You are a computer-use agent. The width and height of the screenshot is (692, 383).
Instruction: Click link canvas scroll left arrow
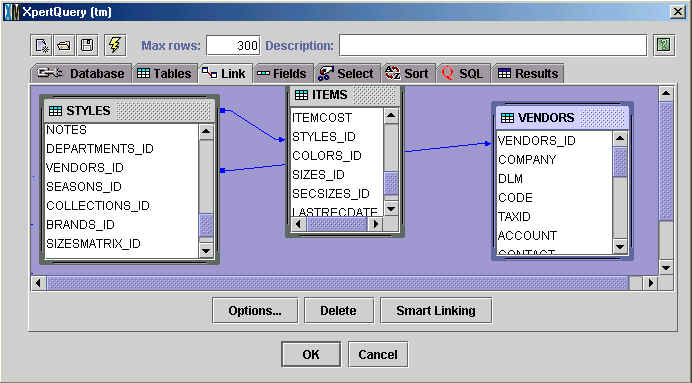(38, 283)
